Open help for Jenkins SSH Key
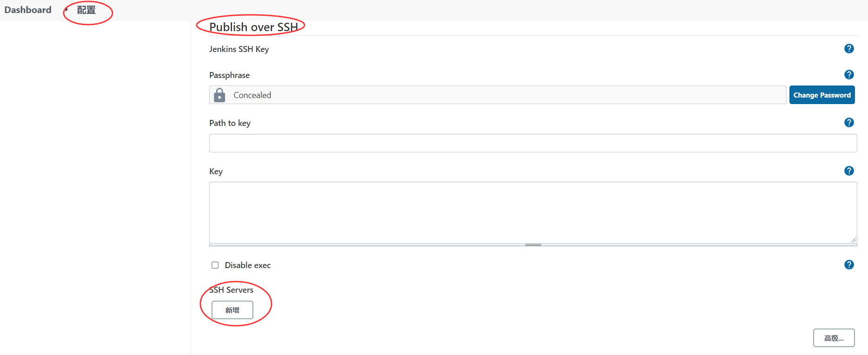The width and height of the screenshot is (868, 355). pos(849,48)
